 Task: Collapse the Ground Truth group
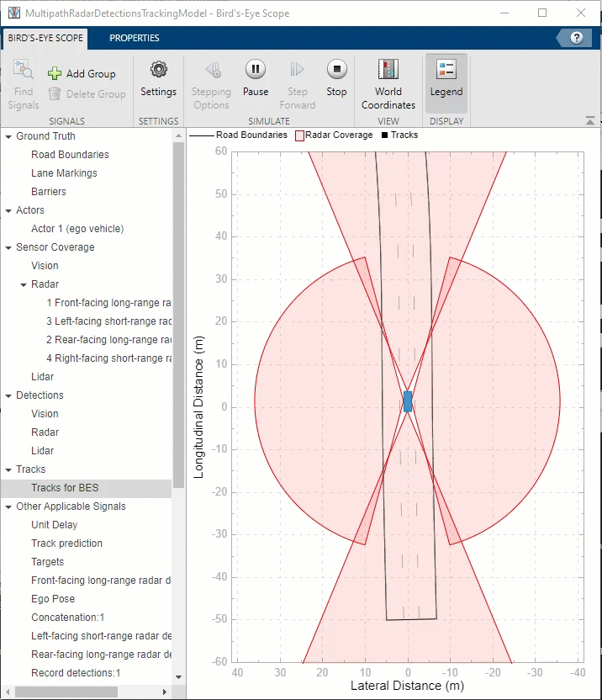pyautogui.click(x=8, y=136)
